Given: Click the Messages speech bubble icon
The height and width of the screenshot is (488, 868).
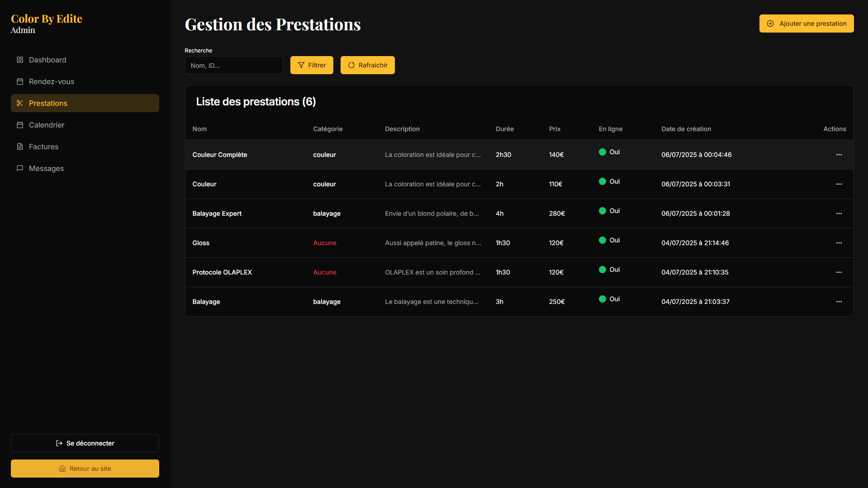Looking at the screenshot, I should coord(20,168).
